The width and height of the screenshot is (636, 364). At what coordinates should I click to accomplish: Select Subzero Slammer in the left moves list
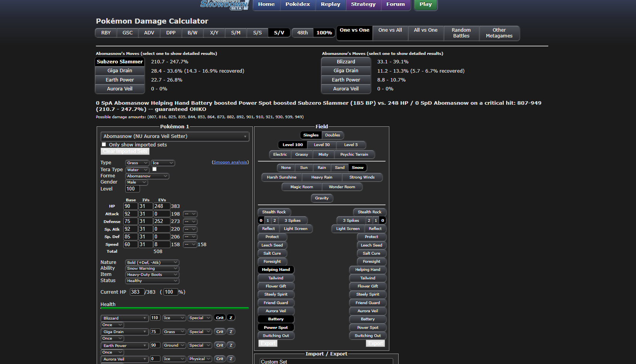(120, 62)
